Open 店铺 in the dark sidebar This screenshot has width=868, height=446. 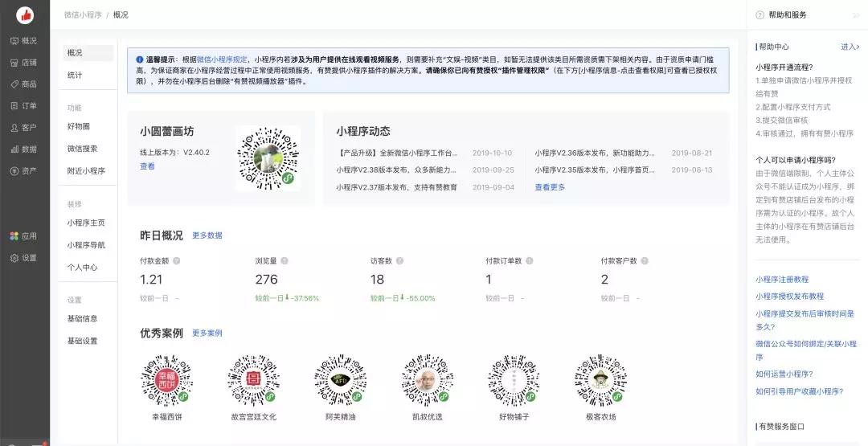tap(24, 63)
